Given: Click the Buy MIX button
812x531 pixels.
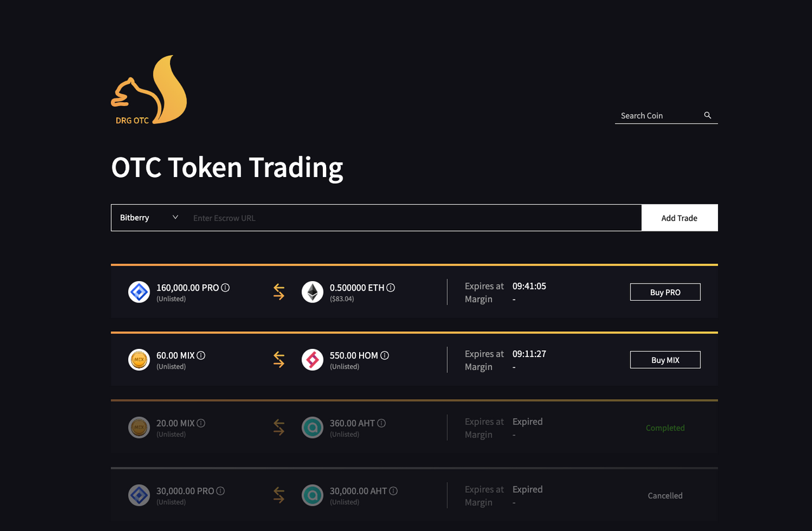Looking at the screenshot, I should (665, 360).
